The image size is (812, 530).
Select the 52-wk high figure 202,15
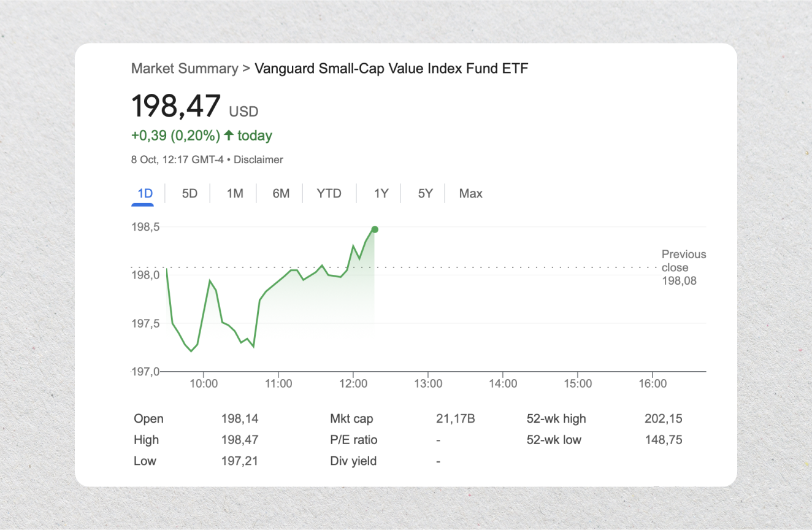pyautogui.click(x=663, y=418)
